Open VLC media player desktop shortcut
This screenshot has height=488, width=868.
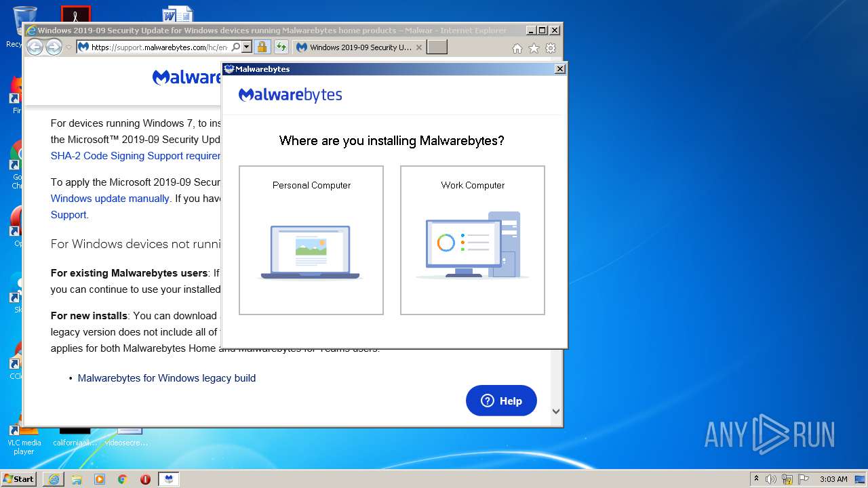(24, 441)
